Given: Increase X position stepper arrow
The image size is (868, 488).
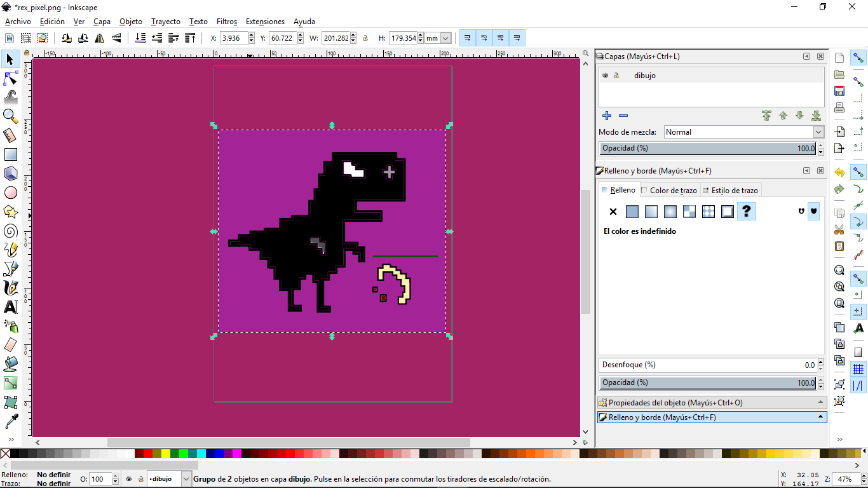Looking at the screenshot, I should [252, 36].
